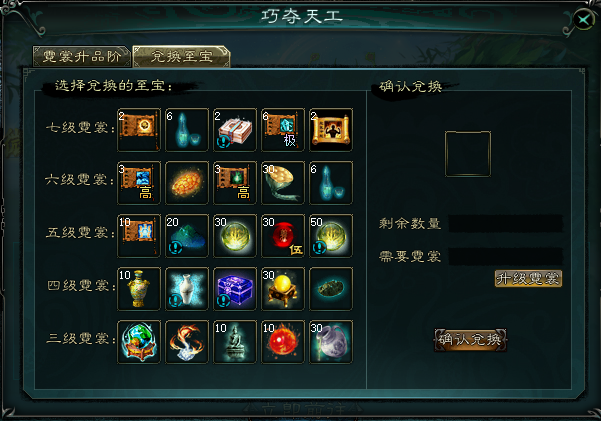Choose the blue-green ore pile item
Viewport: 601px width, 421px height.
tap(187, 235)
